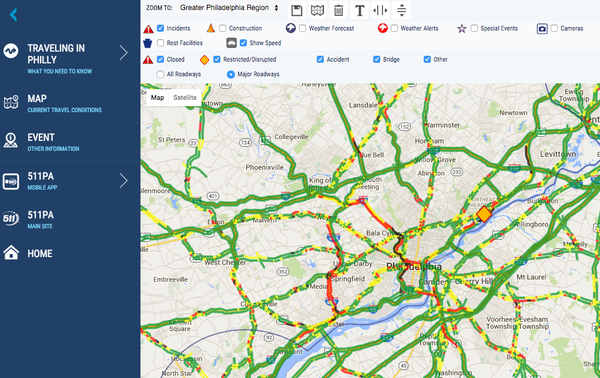Switch to Map view tab
This screenshot has width=600, height=378.
(x=157, y=98)
